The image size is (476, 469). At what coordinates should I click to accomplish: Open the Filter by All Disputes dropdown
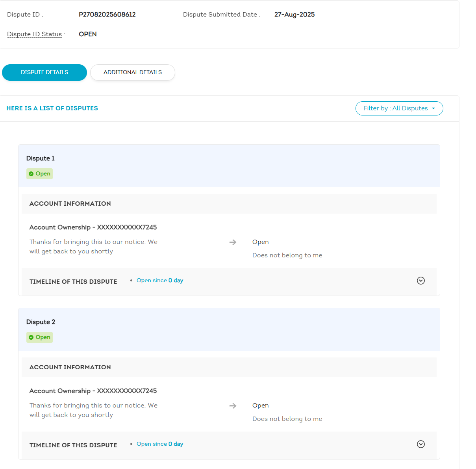coord(399,108)
